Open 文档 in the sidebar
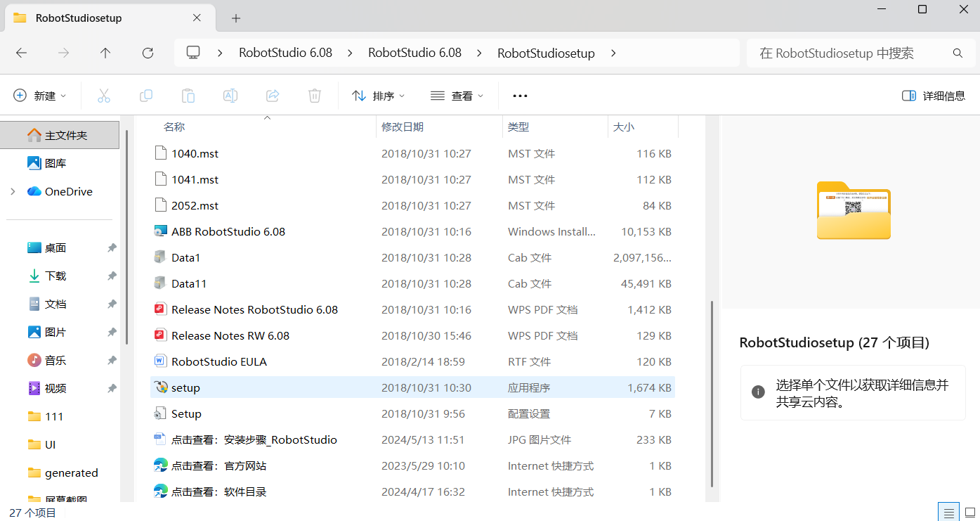 (x=55, y=304)
